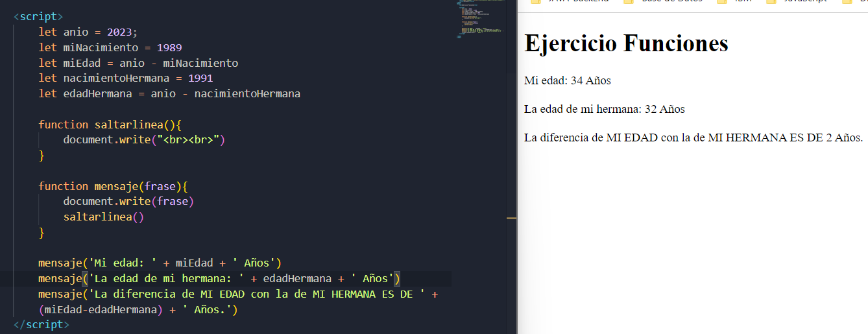Click the closing </script> tag line

(x=42, y=324)
